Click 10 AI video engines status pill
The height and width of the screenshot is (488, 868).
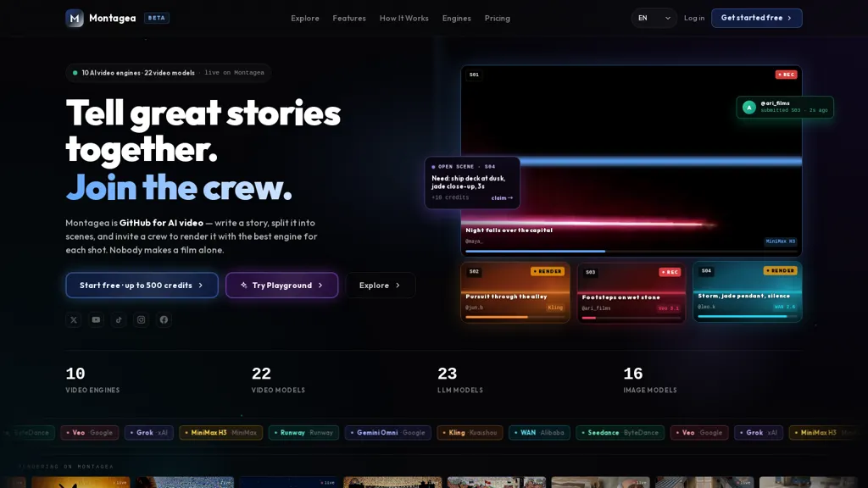click(x=169, y=73)
